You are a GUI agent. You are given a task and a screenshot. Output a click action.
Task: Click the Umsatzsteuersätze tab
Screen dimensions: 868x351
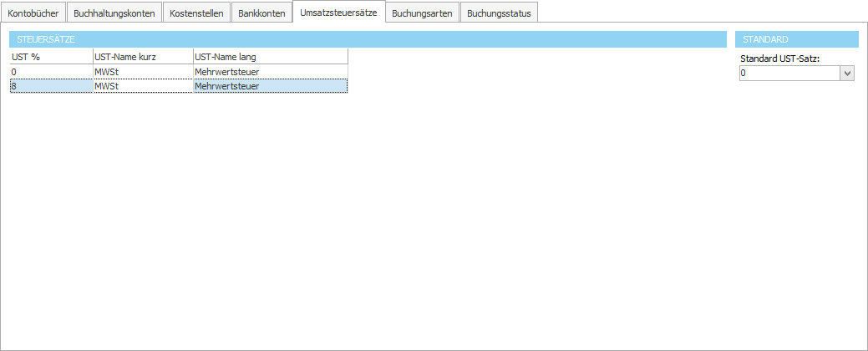(x=338, y=13)
